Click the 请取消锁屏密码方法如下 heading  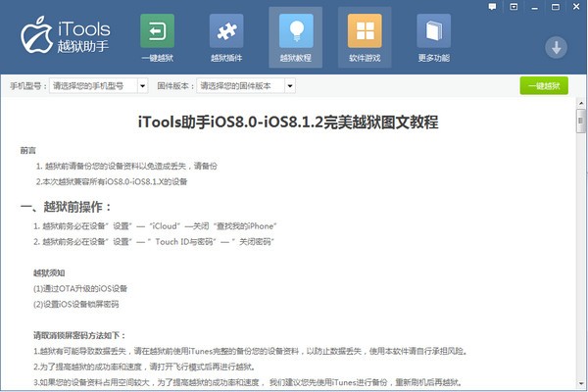79,335
